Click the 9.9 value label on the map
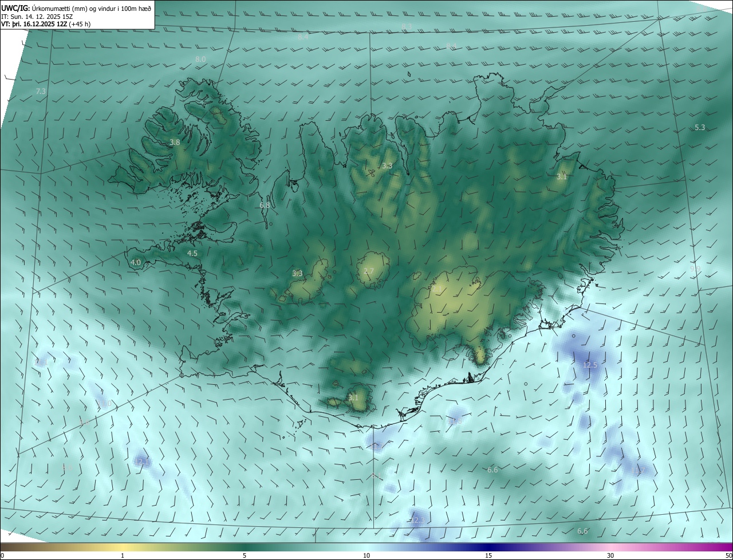 coord(695,269)
